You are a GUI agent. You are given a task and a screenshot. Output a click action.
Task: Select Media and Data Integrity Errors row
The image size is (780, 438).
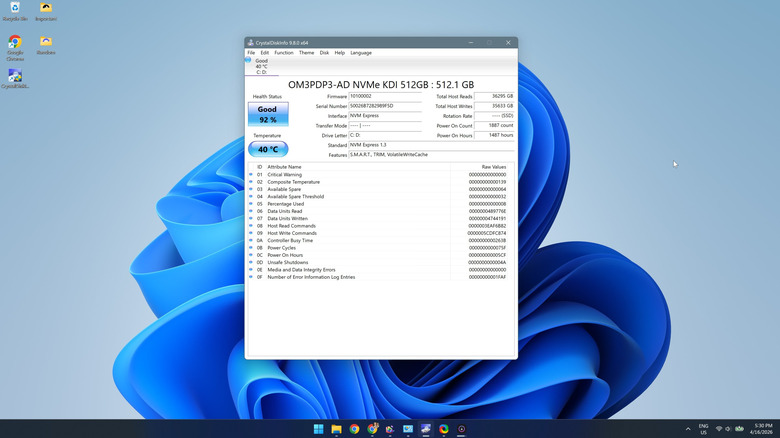click(x=301, y=270)
